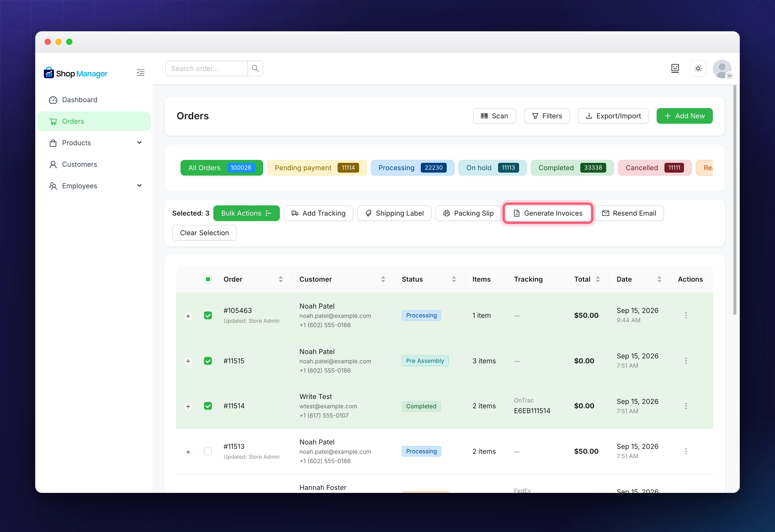Image resolution: width=775 pixels, height=532 pixels.
Task: Click the Search order input field
Action: click(x=207, y=68)
